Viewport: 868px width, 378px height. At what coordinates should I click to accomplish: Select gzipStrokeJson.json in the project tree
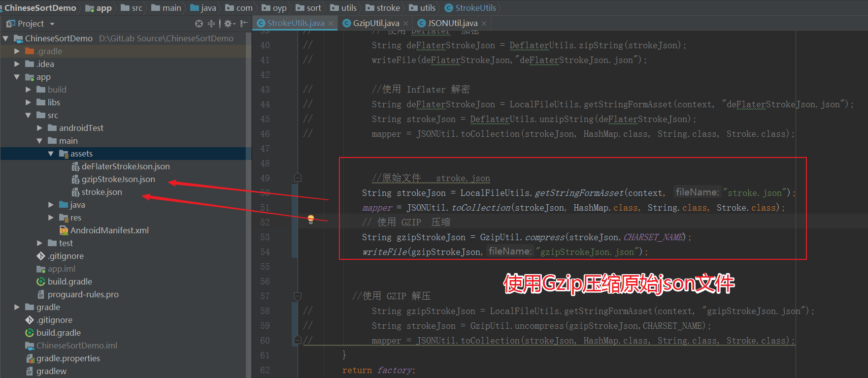[x=118, y=180]
